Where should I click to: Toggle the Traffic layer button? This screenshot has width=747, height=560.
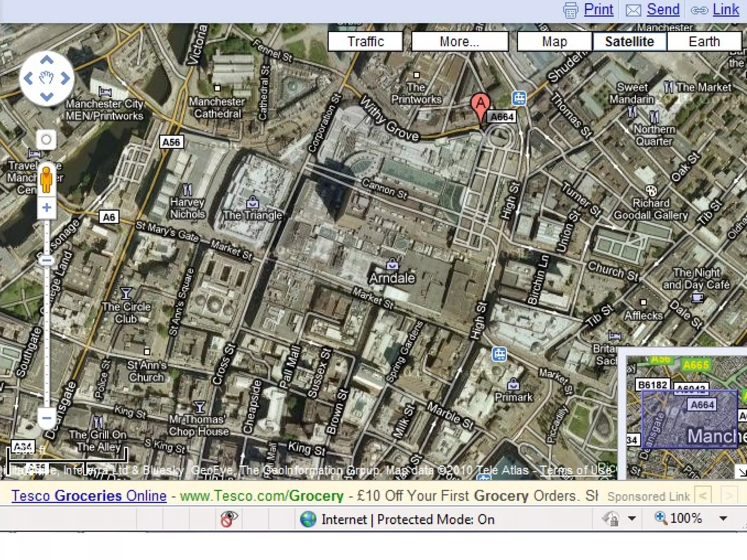365,42
